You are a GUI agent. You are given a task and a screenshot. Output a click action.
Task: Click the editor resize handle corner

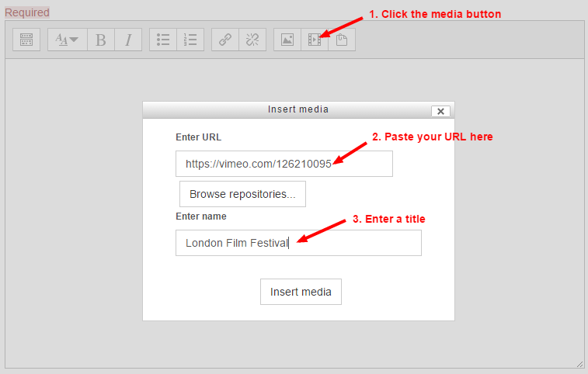click(579, 363)
